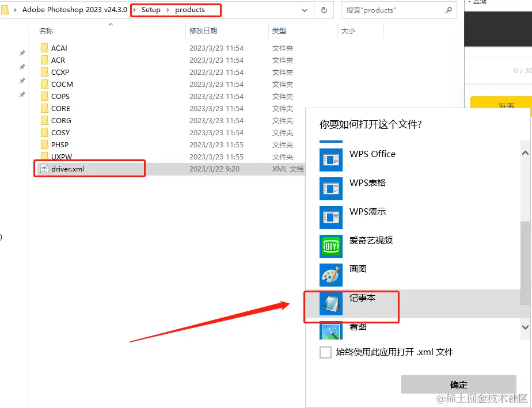Choose WPS表格 to open the file
The height and width of the screenshot is (408, 532).
coord(367,183)
